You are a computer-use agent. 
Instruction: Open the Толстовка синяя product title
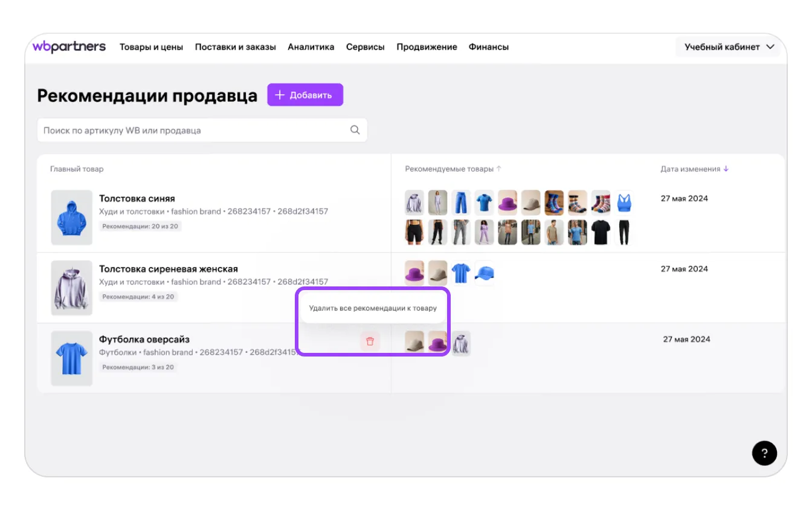point(137,198)
